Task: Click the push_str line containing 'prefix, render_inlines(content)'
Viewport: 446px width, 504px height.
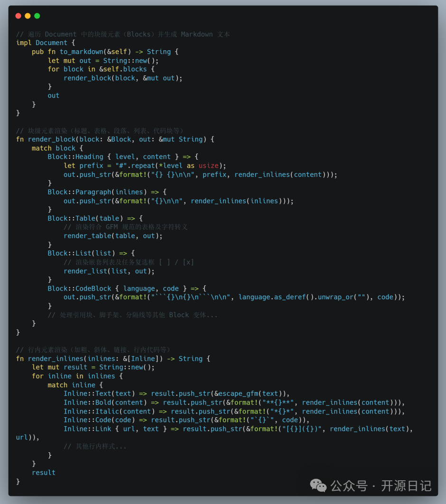Action: [200, 174]
